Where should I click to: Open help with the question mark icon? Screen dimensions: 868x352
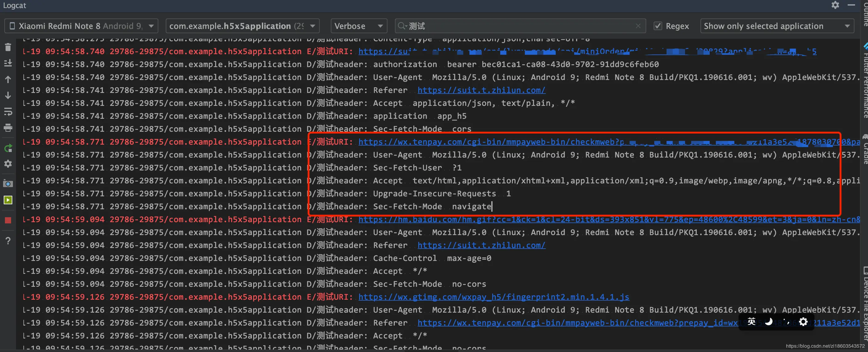pos(8,241)
